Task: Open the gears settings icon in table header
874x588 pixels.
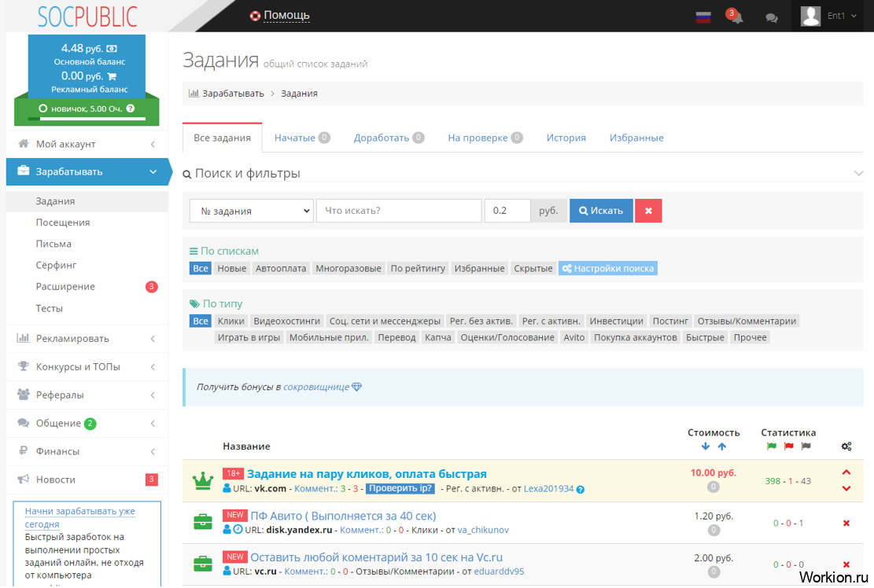Action: (846, 447)
